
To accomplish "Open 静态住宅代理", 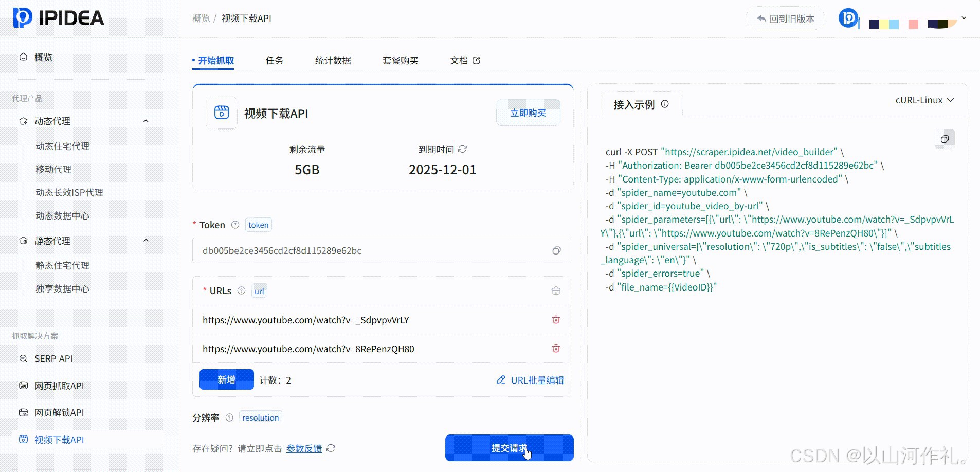I will coord(62,266).
